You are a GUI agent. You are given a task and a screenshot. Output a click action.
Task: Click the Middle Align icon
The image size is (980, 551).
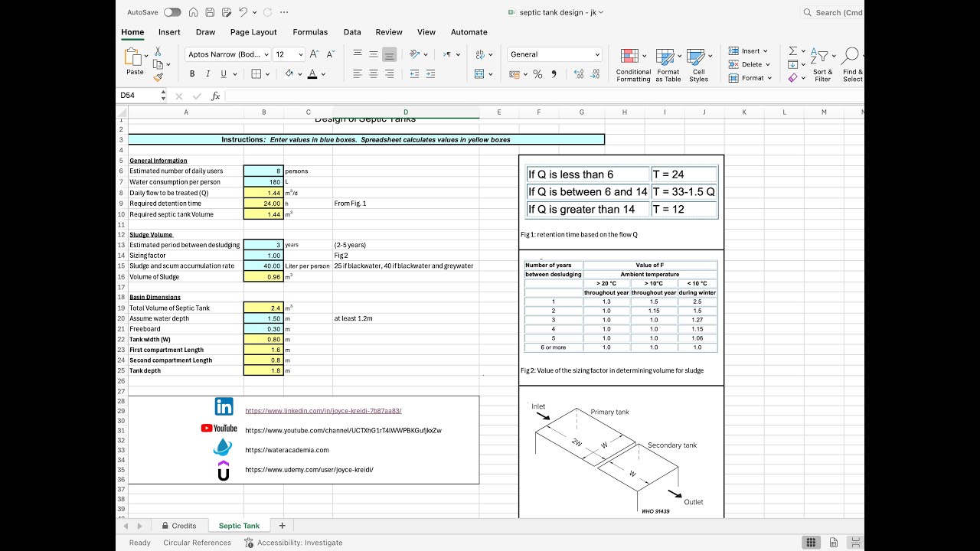pos(374,54)
